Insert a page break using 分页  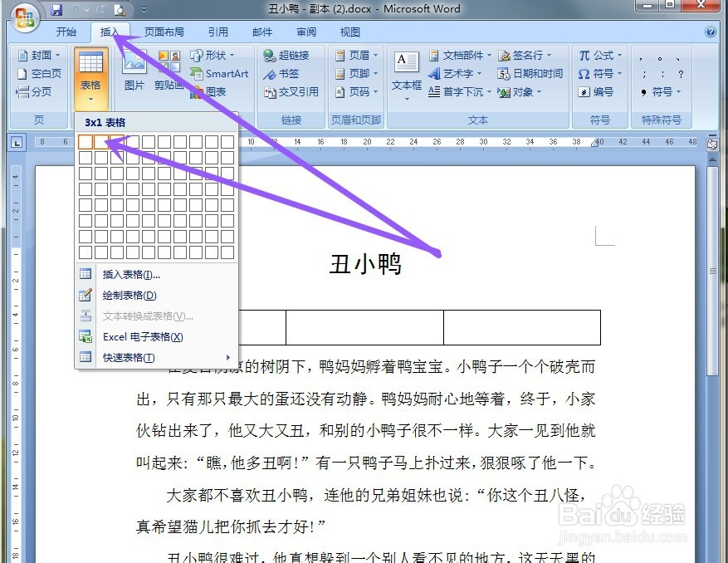coord(35,91)
